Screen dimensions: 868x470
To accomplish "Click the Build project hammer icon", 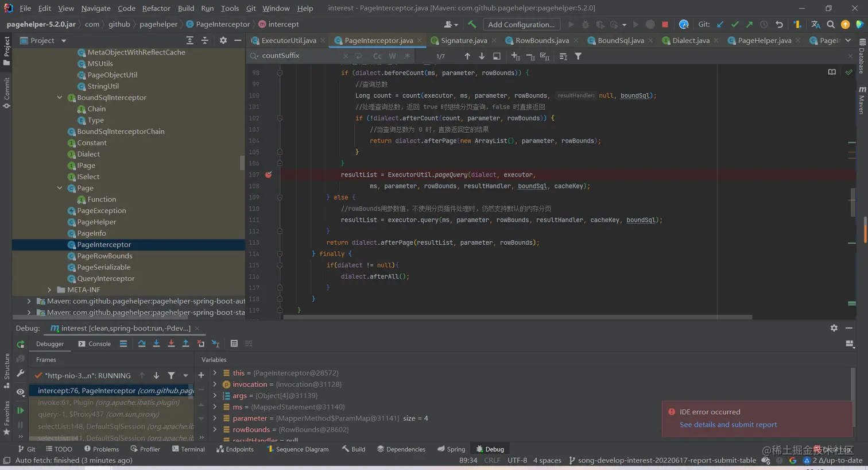I will point(472,24).
